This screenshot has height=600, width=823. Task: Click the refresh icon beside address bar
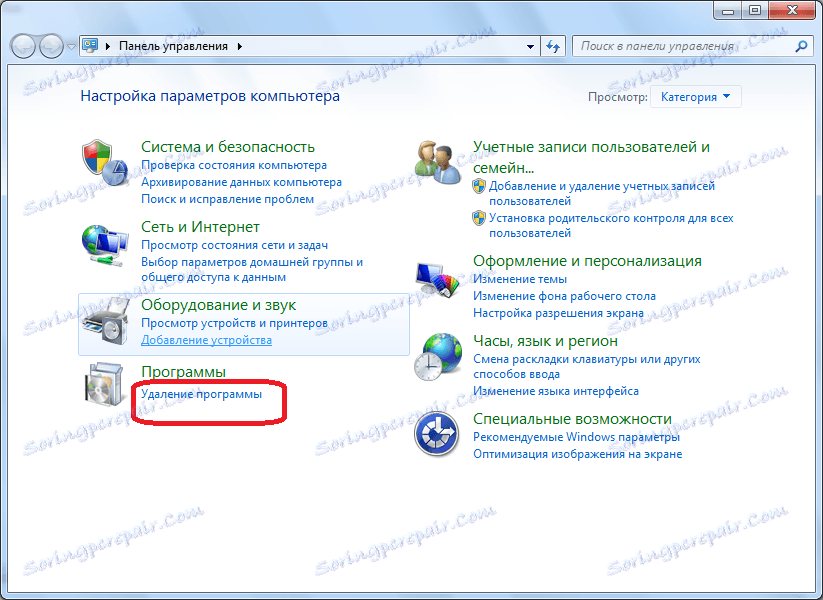553,46
